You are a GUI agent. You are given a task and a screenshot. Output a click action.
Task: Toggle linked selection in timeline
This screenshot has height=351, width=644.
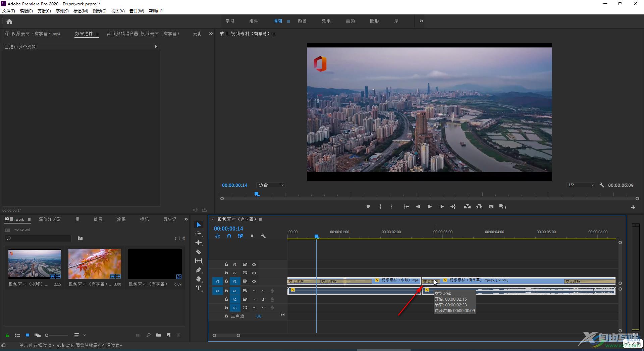240,236
